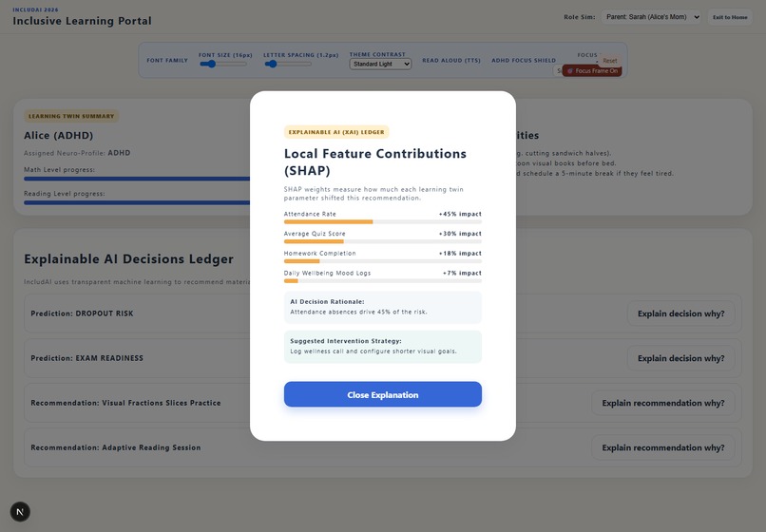This screenshot has width=766, height=532.
Task: Click the Font Family label
Action: click(x=167, y=61)
